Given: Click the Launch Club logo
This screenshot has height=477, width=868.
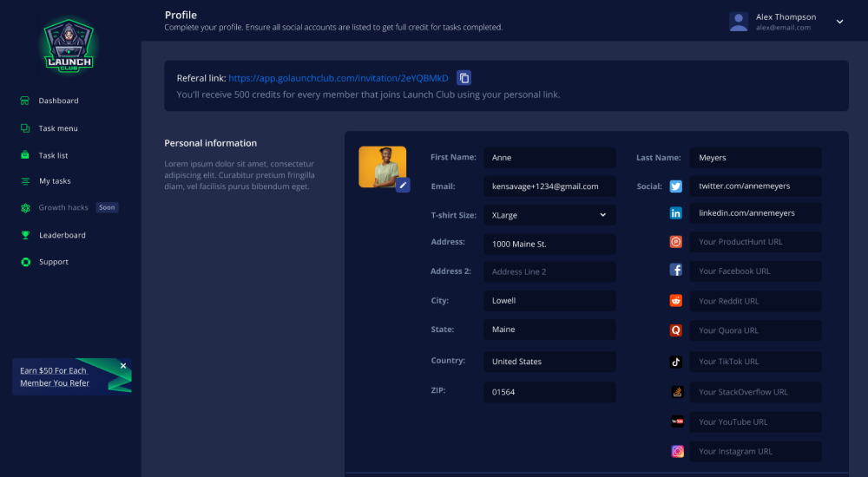Looking at the screenshot, I should coord(69,46).
